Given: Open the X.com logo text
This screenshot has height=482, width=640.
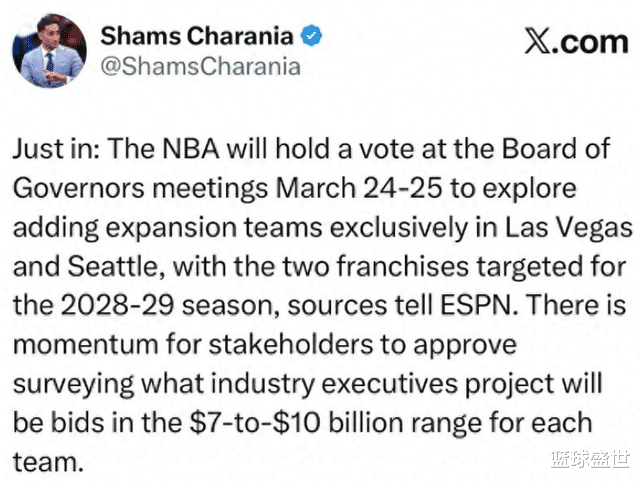Looking at the screenshot, I should (x=575, y=41).
